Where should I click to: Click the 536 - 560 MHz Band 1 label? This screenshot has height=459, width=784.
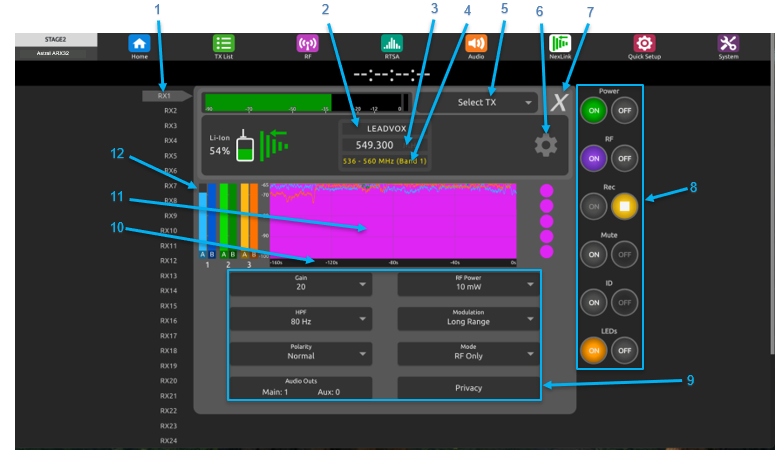click(x=384, y=161)
